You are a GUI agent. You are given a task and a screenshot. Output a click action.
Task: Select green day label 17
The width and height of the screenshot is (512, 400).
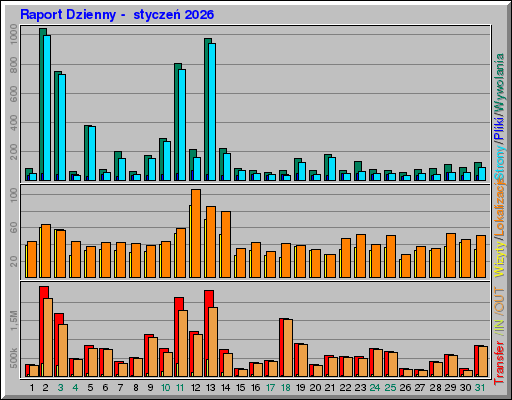tap(270, 388)
